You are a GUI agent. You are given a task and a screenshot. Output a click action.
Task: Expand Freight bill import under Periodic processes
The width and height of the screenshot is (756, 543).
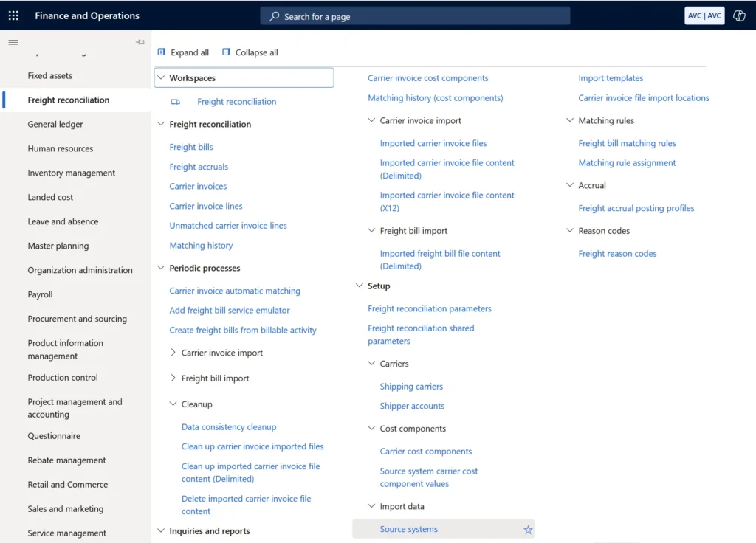point(172,378)
